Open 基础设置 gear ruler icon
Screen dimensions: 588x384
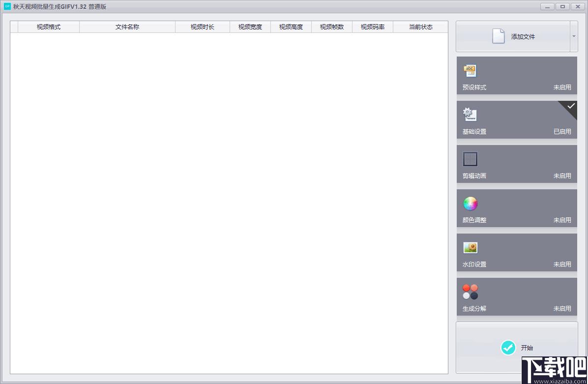(470, 115)
